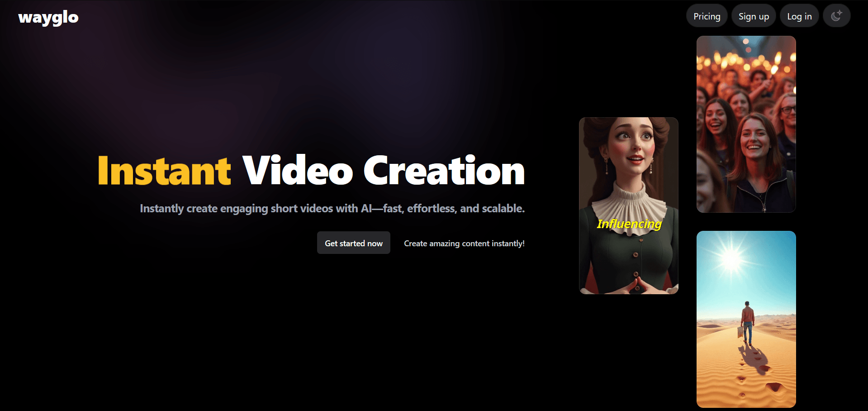This screenshot has height=411, width=868.
Task: Toggle dark mode moon icon
Action: pyautogui.click(x=836, y=16)
